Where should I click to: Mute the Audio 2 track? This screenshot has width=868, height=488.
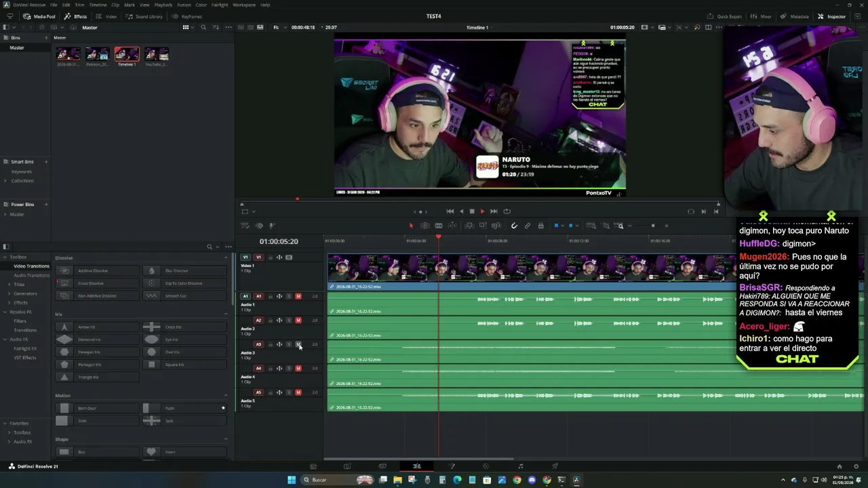[298, 321]
